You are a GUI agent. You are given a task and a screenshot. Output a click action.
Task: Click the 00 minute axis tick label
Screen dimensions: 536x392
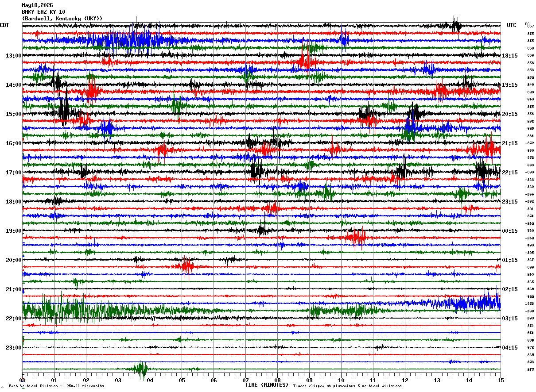tap(22, 380)
